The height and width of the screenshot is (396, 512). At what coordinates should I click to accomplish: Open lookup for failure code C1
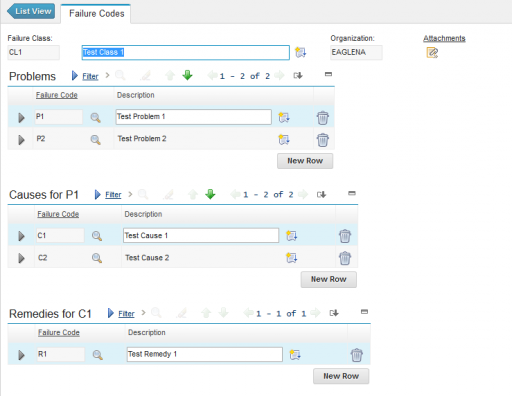(97, 236)
